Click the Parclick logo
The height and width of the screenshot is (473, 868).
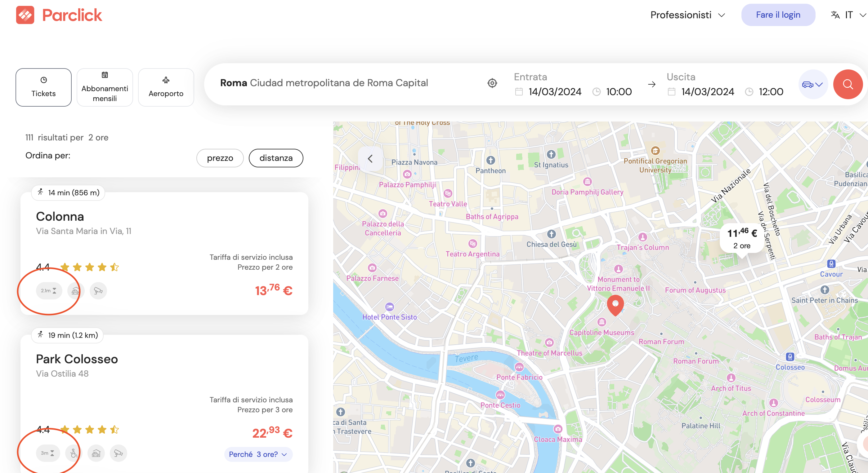click(x=59, y=15)
